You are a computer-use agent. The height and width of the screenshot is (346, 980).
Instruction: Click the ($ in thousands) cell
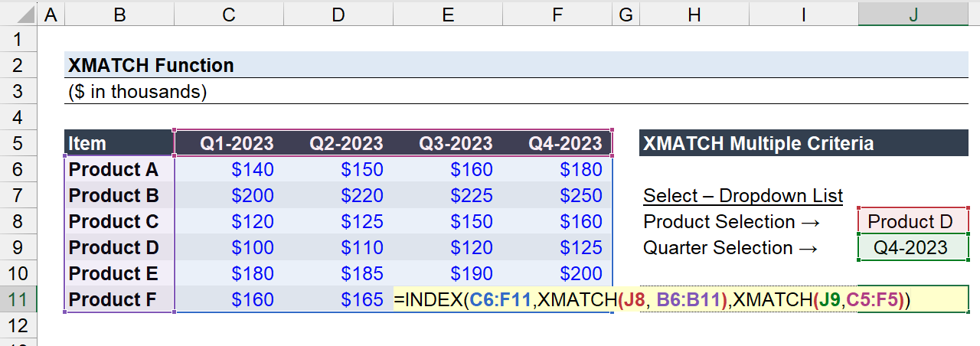tap(138, 92)
